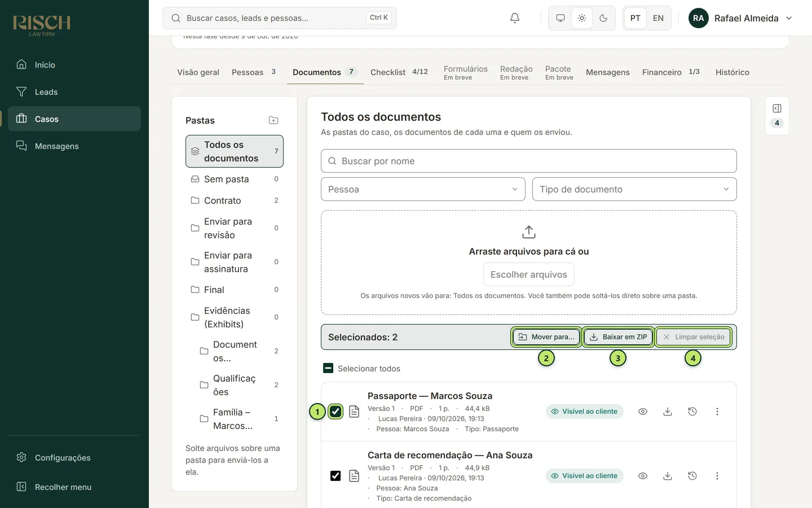Focus the global search casos, leads field
This screenshot has width=812, height=508.
[280, 18]
